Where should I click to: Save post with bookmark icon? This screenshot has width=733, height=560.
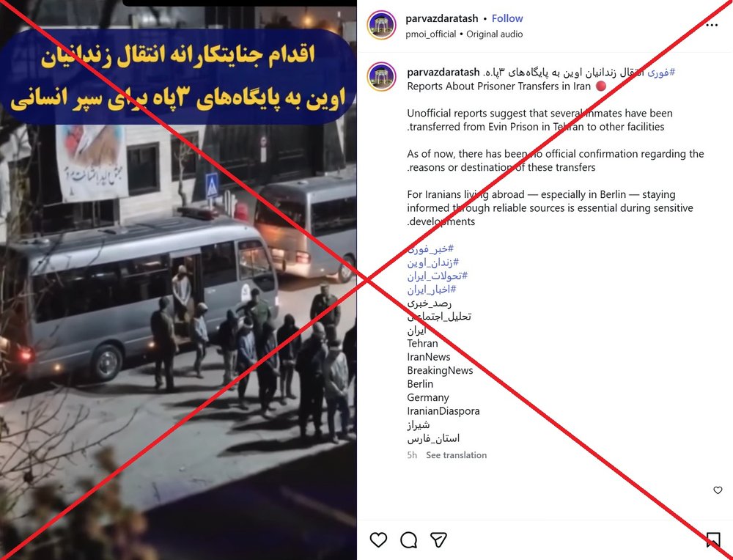pos(713,540)
